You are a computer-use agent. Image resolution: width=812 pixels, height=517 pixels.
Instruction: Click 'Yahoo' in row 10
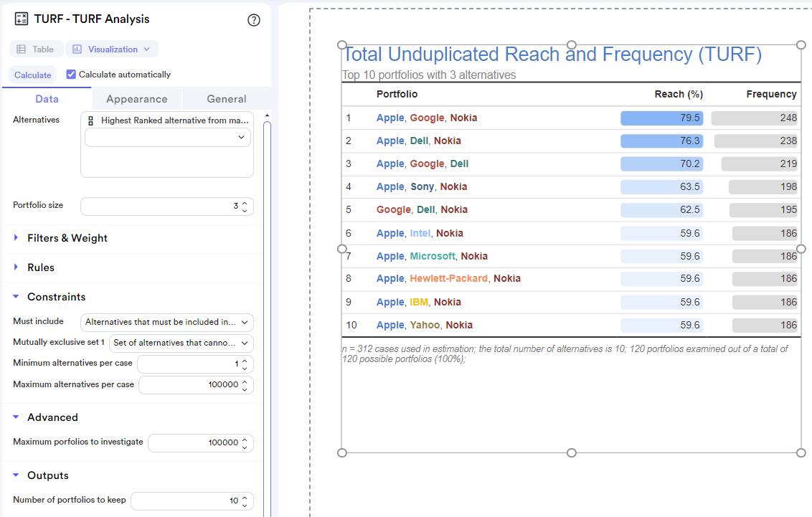click(x=425, y=325)
